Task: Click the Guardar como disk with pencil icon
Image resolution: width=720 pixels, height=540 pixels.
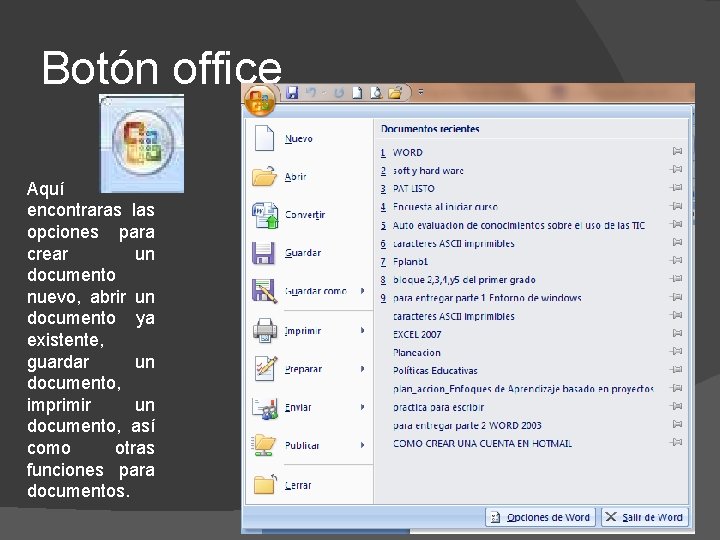Action: [x=264, y=291]
